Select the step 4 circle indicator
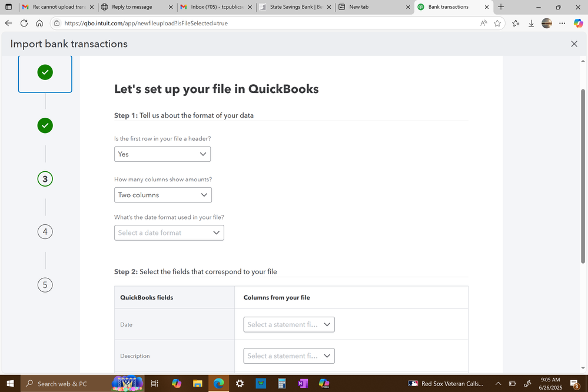 coord(45,232)
